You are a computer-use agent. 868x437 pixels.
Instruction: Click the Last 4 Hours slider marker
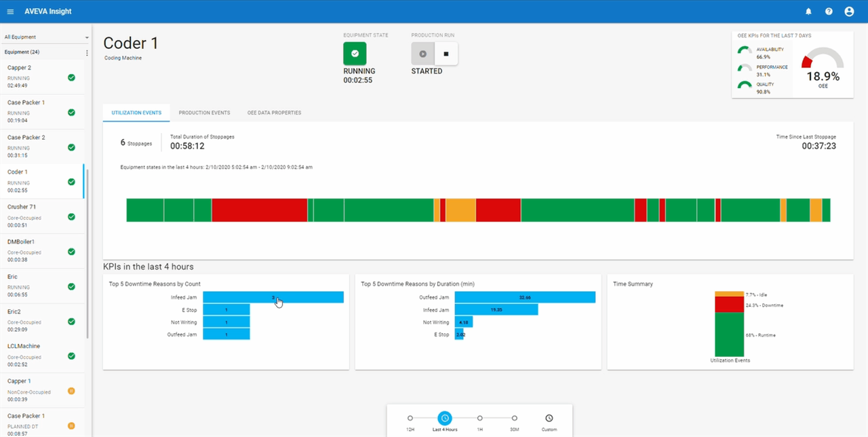click(x=445, y=418)
